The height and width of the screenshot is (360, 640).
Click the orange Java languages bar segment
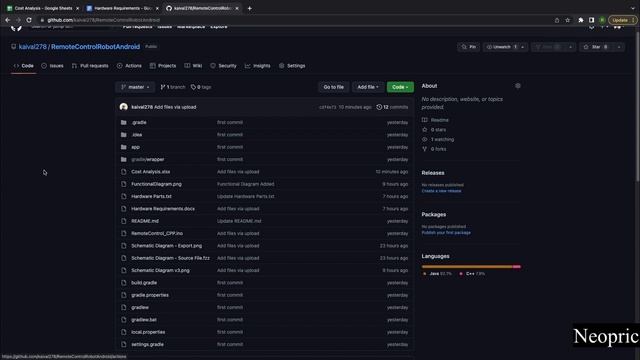click(x=467, y=267)
